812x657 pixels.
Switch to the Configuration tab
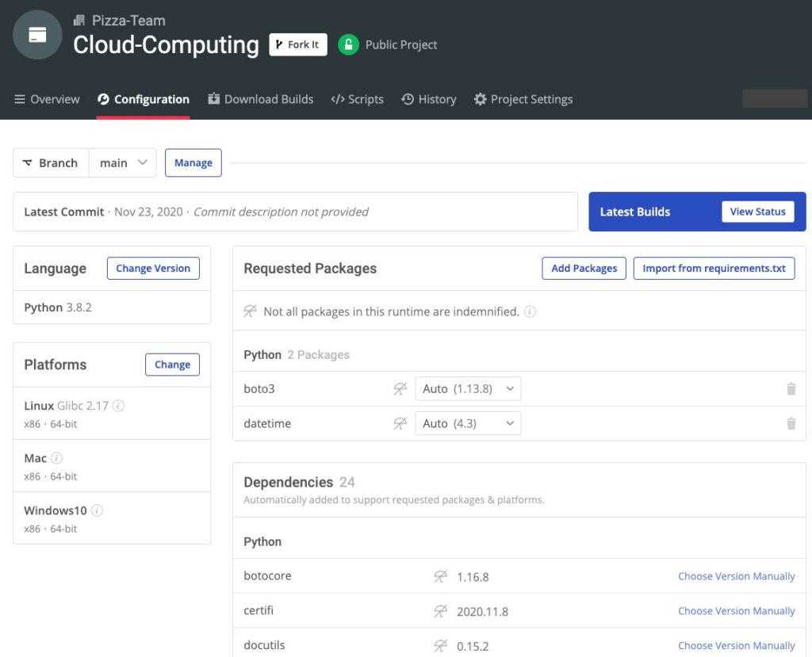point(143,99)
